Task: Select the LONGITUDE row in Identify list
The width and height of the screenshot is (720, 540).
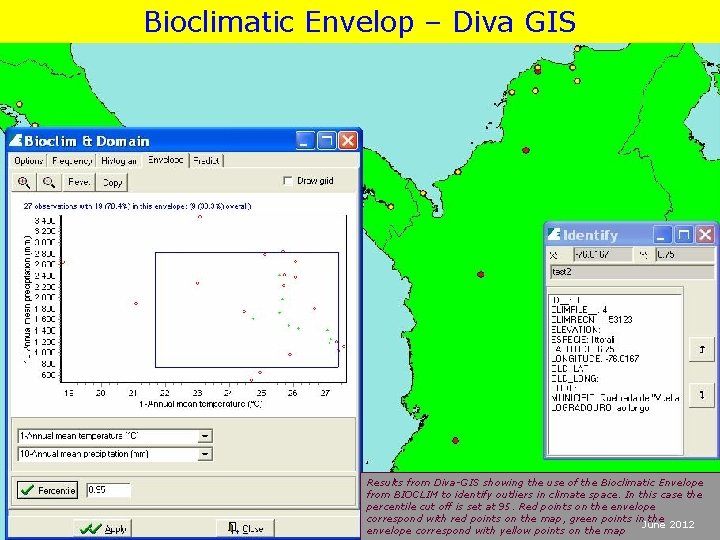Action: coord(595,359)
